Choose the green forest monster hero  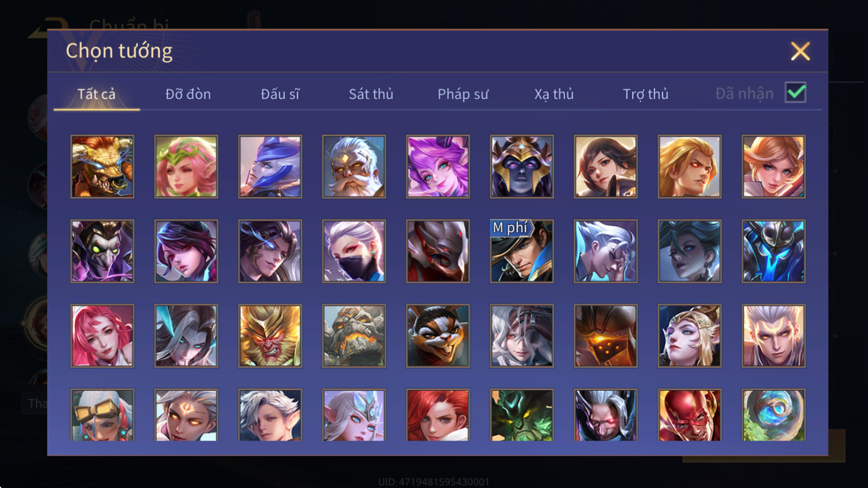[522, 415]
